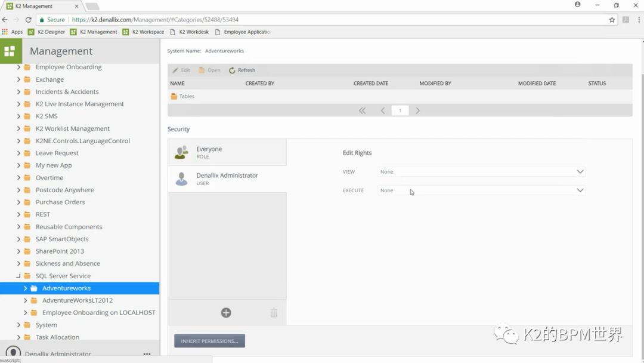The image size is (644, 363).
Task: Collapse the SQL Server Service node
Action: [x=18, y=276]
